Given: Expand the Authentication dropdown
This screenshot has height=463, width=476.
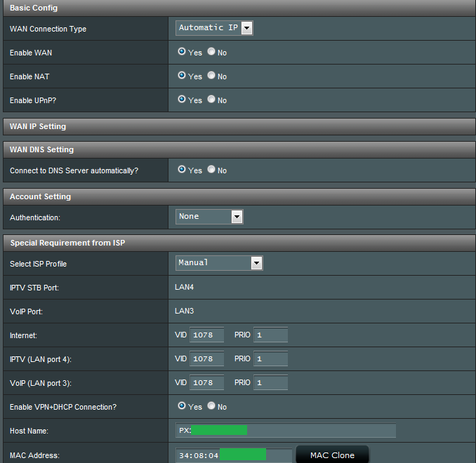Looking at the screenshot, I should coord(209,217).
